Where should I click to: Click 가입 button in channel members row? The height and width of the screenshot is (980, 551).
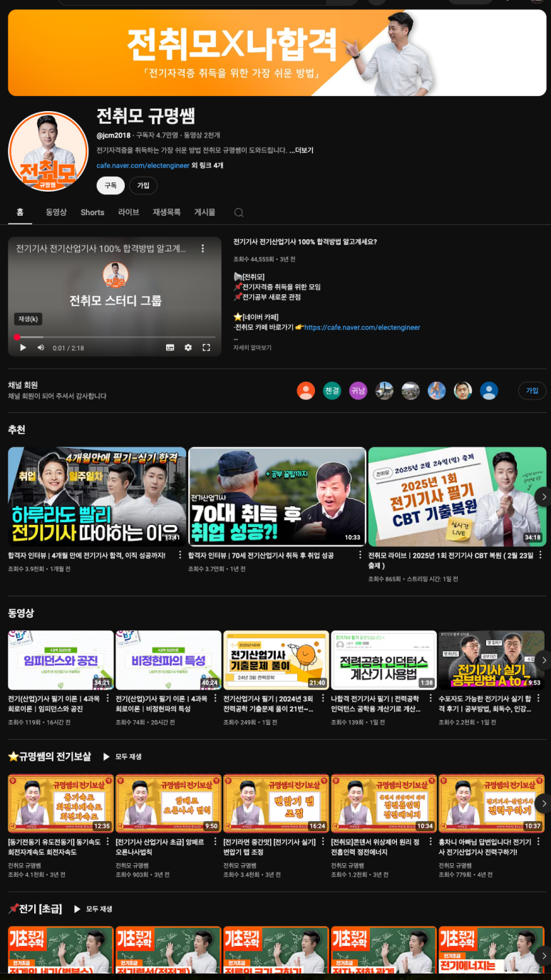tap(532, 390)
